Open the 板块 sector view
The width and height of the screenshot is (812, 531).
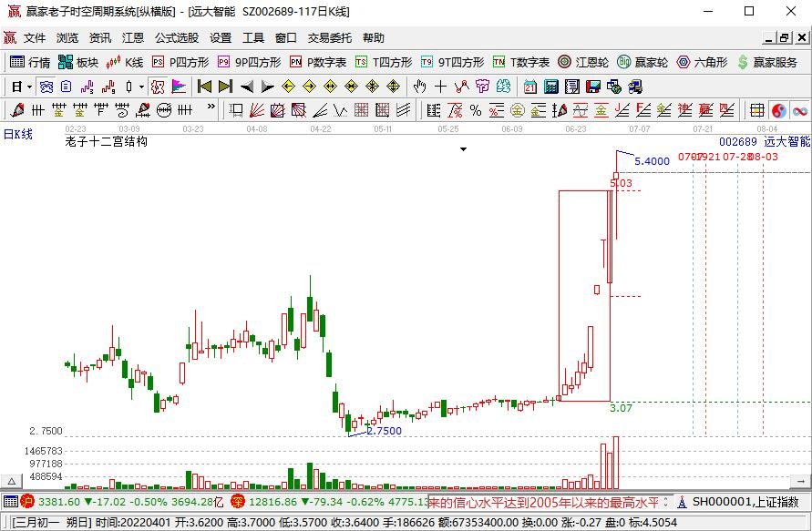click(78, 62)
